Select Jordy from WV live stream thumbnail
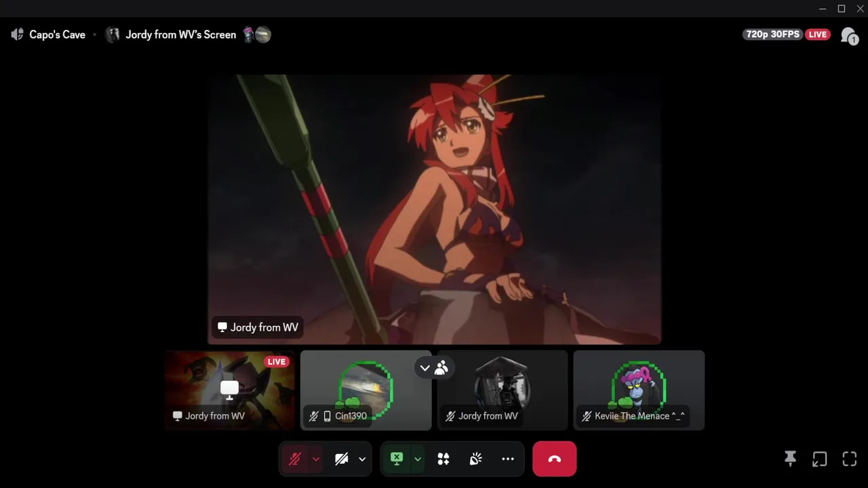 point(230,390)
